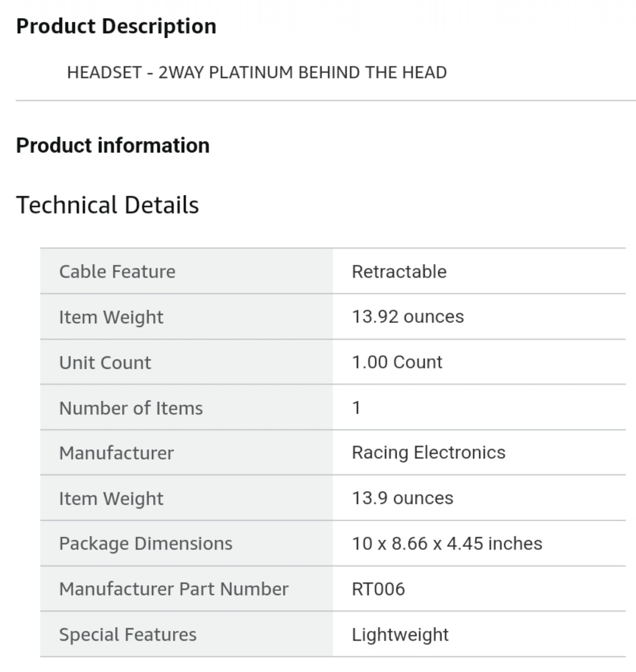
Task: Click the Product Description heading
Action: [x=116, y=26]
